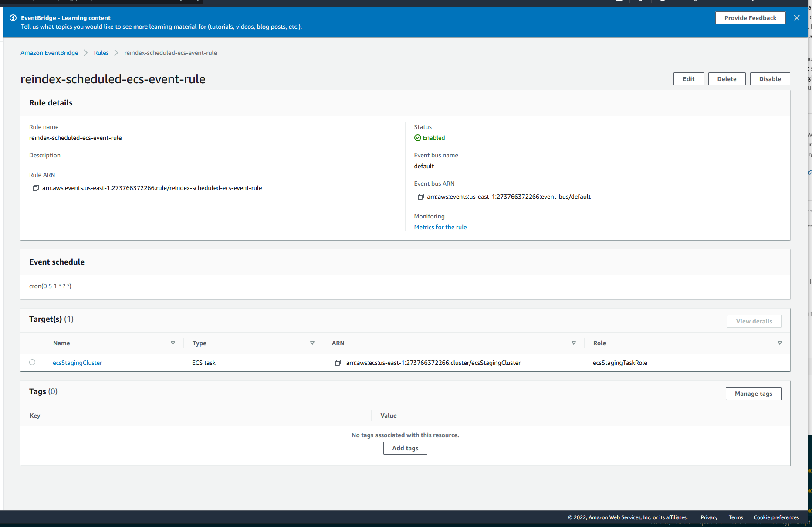Navigate to the Rules breadcrumb
Screen dimensions: 812x527
click(101, 53)
